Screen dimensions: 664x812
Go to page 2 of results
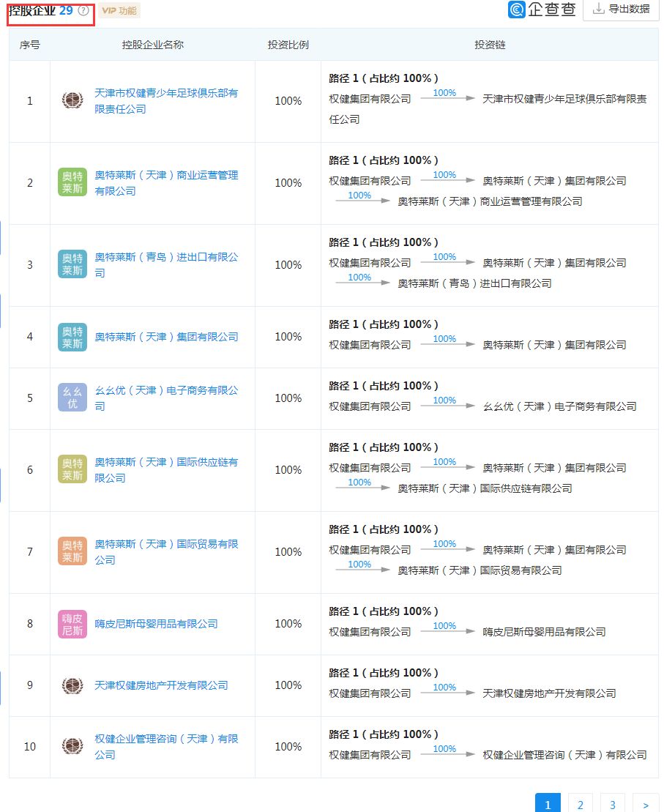point(580,804)
